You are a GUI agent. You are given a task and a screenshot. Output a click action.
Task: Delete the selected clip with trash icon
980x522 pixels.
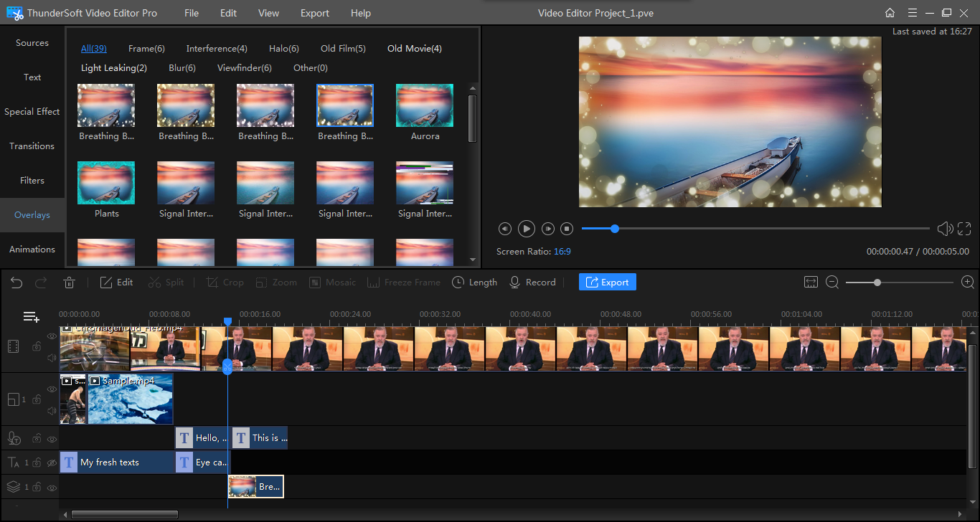coord(70,283)
